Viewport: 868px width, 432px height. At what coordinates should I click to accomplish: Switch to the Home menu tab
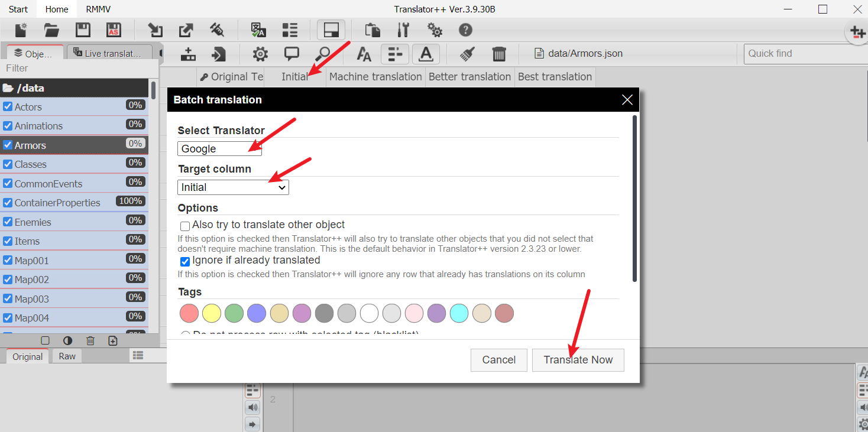[x=57, y=9]
